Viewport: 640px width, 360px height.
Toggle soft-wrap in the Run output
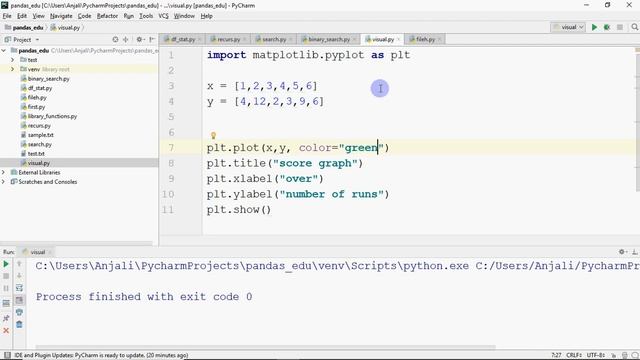[x=19, y=288]
